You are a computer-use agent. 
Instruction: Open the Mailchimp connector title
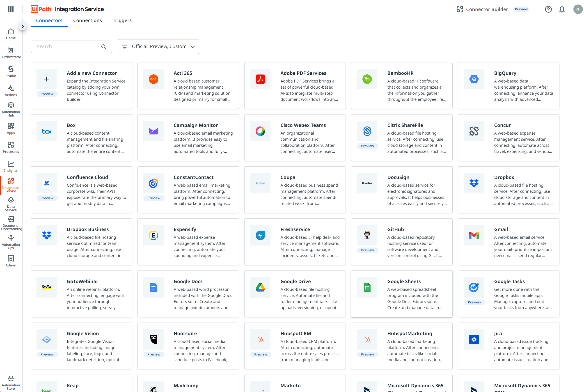(x=186, y=385)
